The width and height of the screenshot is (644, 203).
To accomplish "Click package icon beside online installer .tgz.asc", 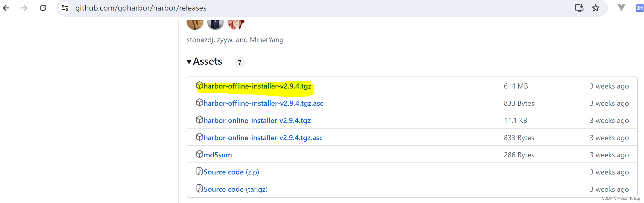I will 199,137.
